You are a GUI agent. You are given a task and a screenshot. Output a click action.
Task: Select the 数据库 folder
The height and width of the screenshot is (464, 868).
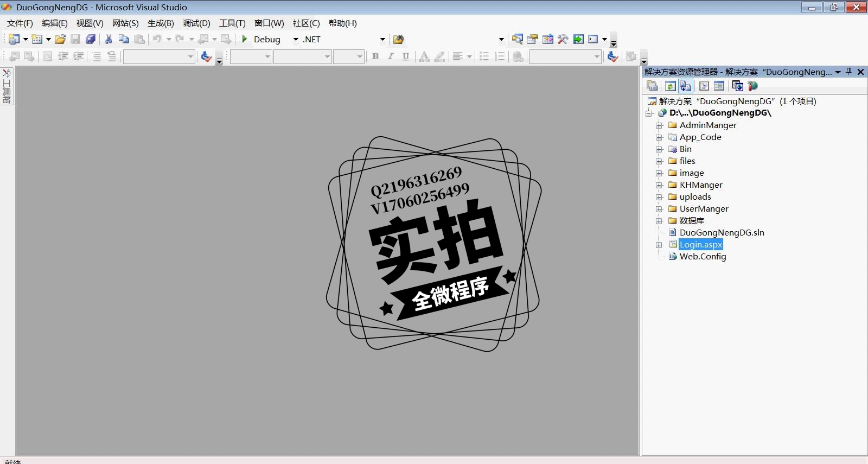692,221
